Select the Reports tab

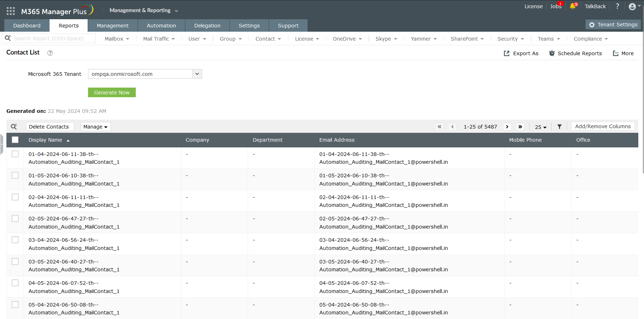pos(69,26)
